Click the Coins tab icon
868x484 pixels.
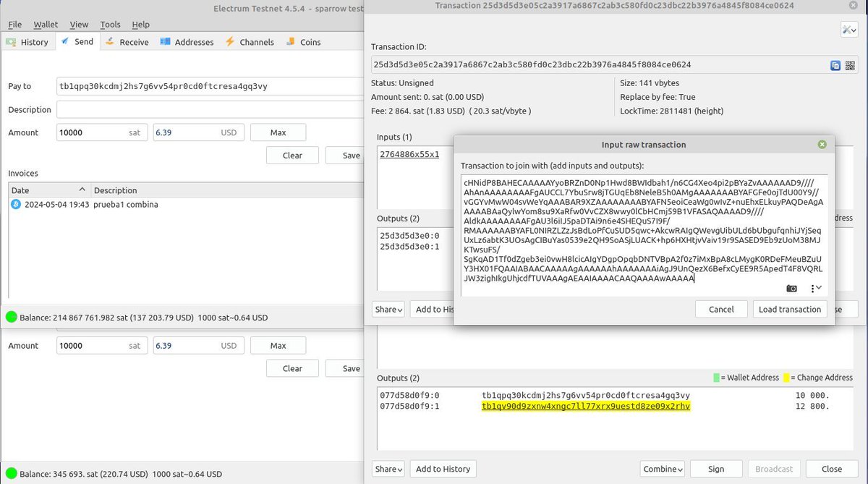click(291, 42)
